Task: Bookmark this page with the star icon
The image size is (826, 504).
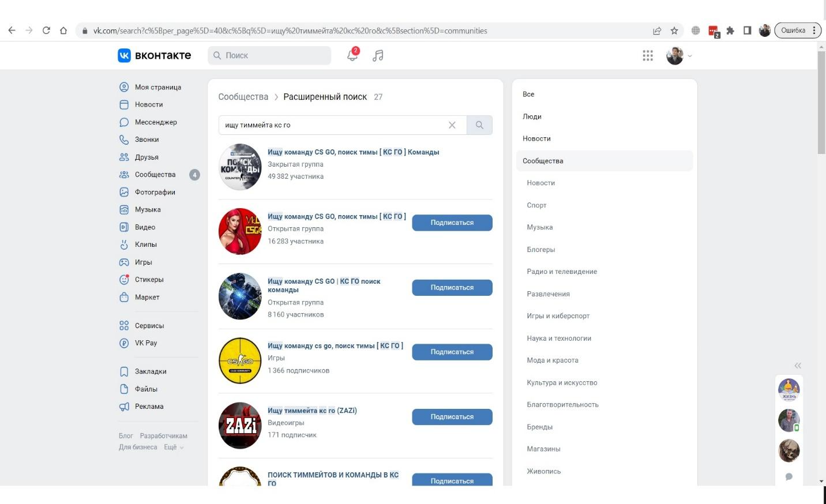Action: (x=674, y=31)
